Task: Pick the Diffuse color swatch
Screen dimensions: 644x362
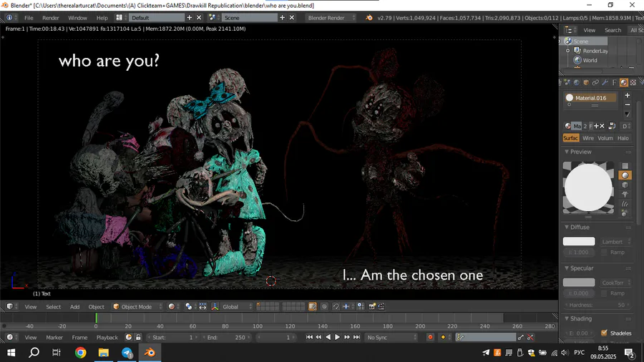Action: click(579, 241)
